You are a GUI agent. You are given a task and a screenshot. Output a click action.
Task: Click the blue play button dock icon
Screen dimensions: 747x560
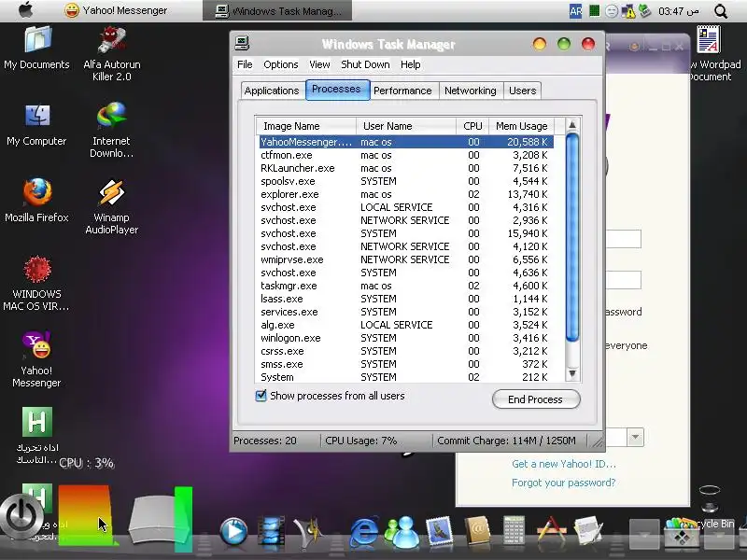tap(233, 531)
